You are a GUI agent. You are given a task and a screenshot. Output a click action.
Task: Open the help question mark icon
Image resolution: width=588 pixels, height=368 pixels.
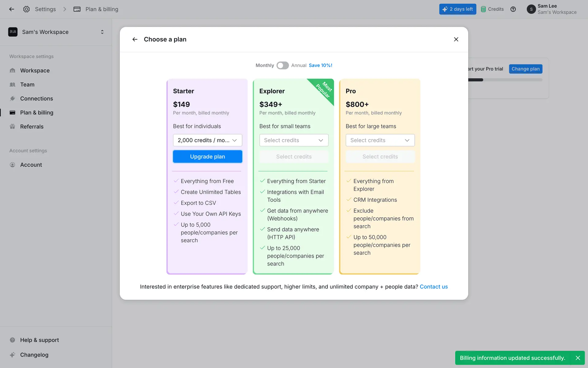coord(513,9)
